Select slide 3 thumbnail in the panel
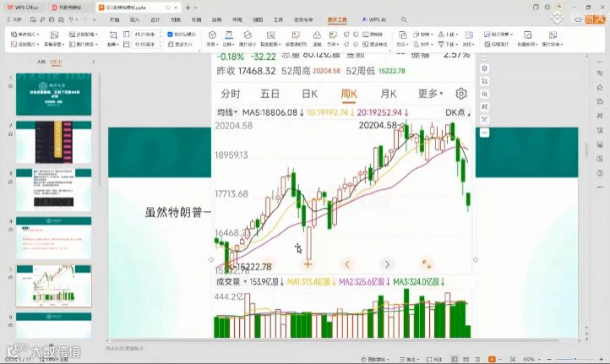The width and height of the screenshot is (610, 364). tap(54, 190)
